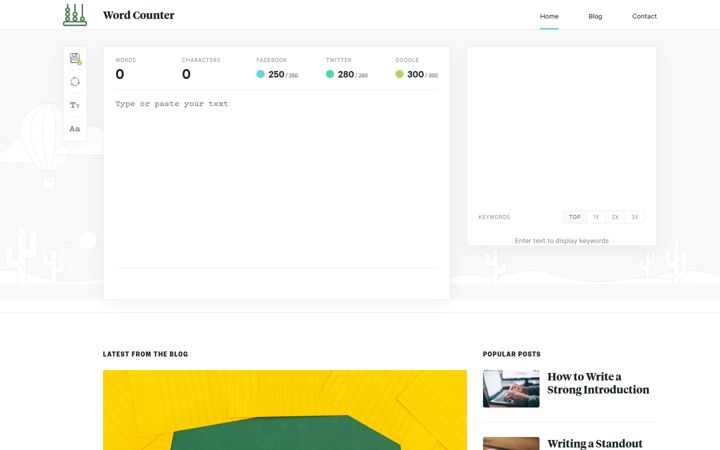Screen dimensions: 720x450
Task: Open 'Writing a Standout' popular post
Action: [595, 444]
